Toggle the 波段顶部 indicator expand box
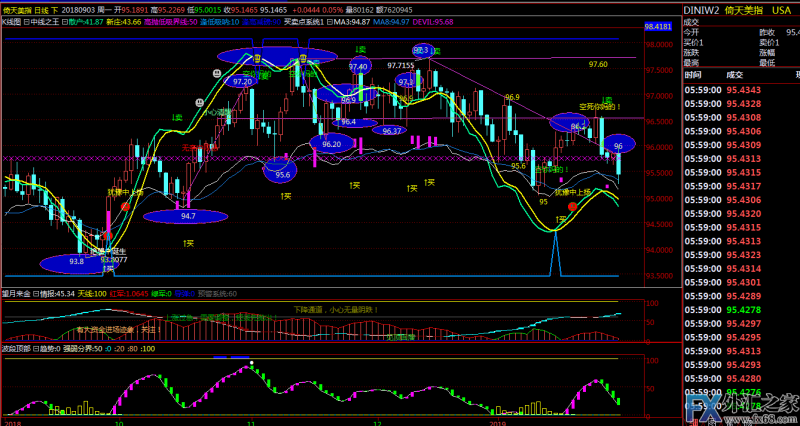Viewport: 800px width, 426px height. click(x=5, y=349)
